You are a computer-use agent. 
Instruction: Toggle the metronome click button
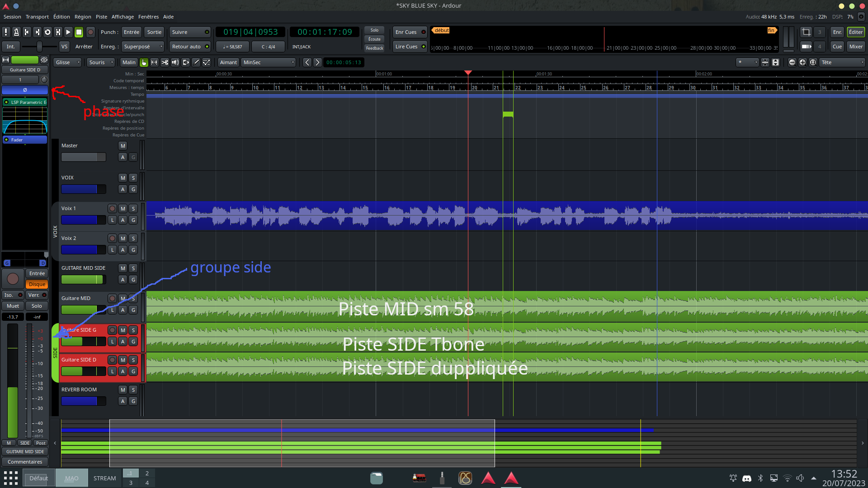(16, 32)
